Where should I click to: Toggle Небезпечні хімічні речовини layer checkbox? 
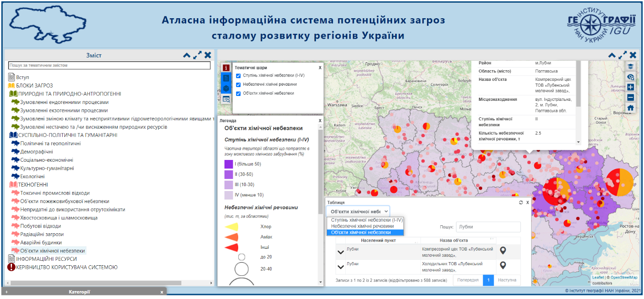click(239, 84)
